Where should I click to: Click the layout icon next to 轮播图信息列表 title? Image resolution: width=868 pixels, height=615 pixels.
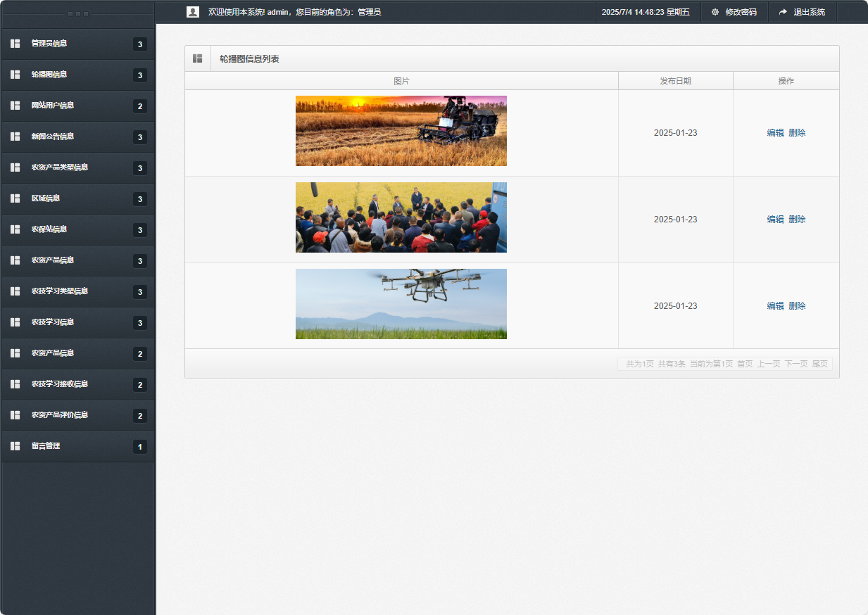[198, 58]
